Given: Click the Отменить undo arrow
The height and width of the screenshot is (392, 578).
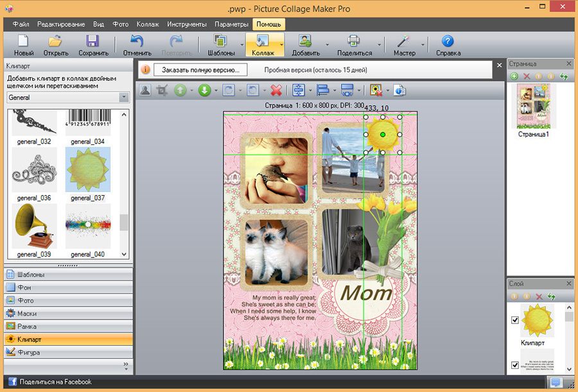Looking at the screenshot, I should (x=137, y=46).
